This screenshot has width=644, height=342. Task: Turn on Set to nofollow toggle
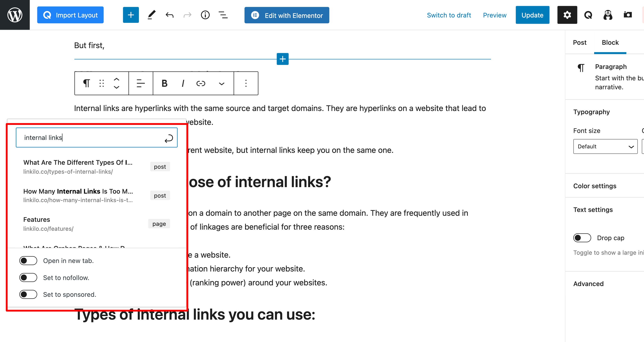28,278
